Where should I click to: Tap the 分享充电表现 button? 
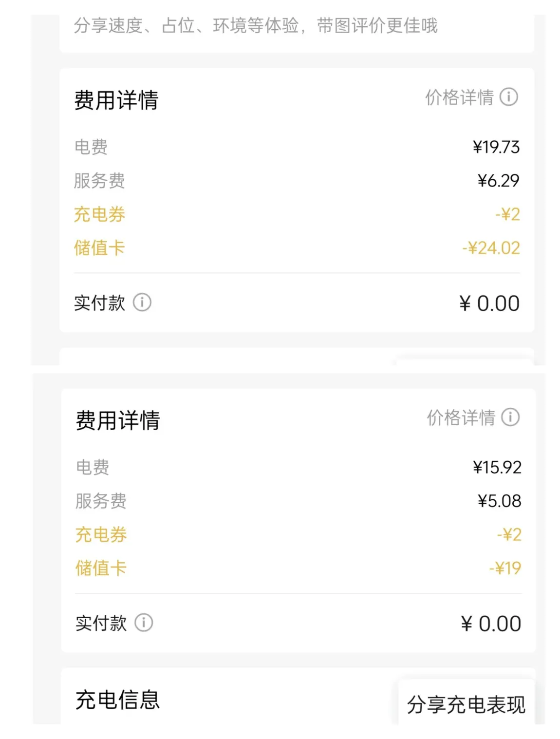click(466, 704)
